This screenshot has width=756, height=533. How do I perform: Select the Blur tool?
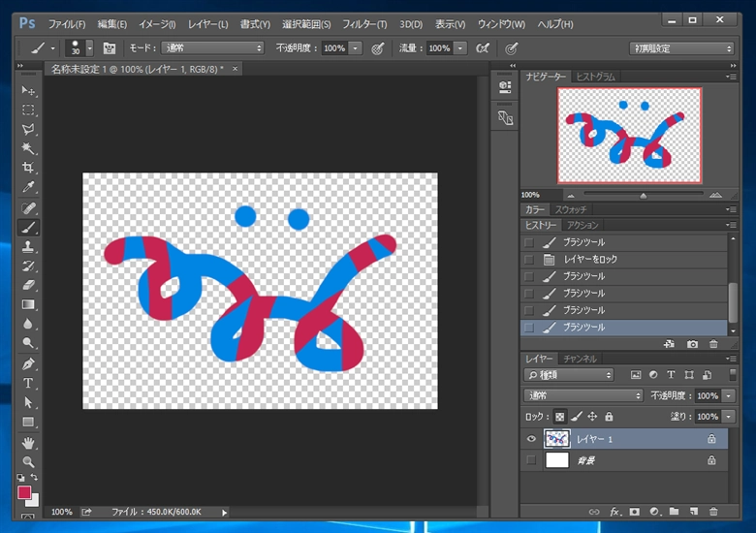pyautogui.click(x=28, y=324)
